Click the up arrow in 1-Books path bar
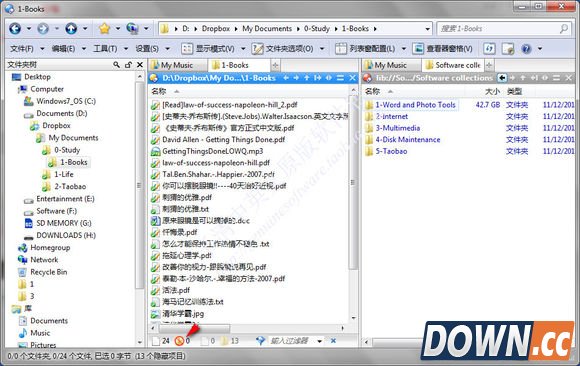The image size is (580, 366). [307, 78]
